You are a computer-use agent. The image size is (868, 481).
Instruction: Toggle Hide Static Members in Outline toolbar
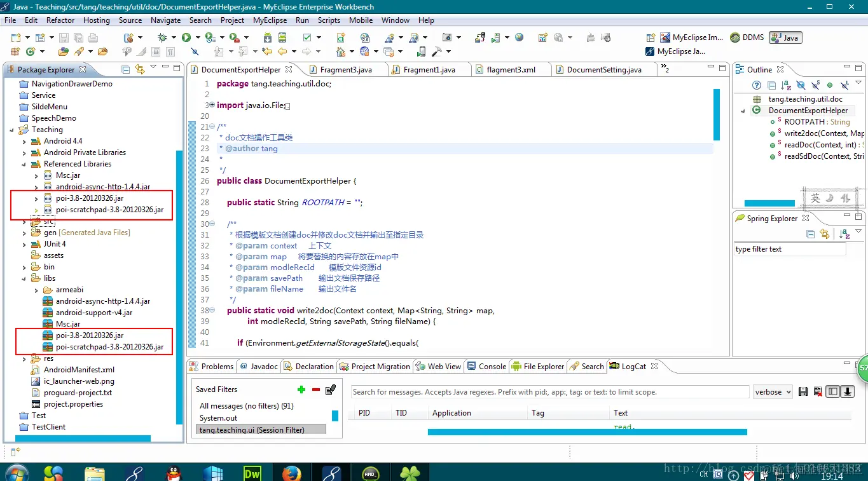pos(815,85)
